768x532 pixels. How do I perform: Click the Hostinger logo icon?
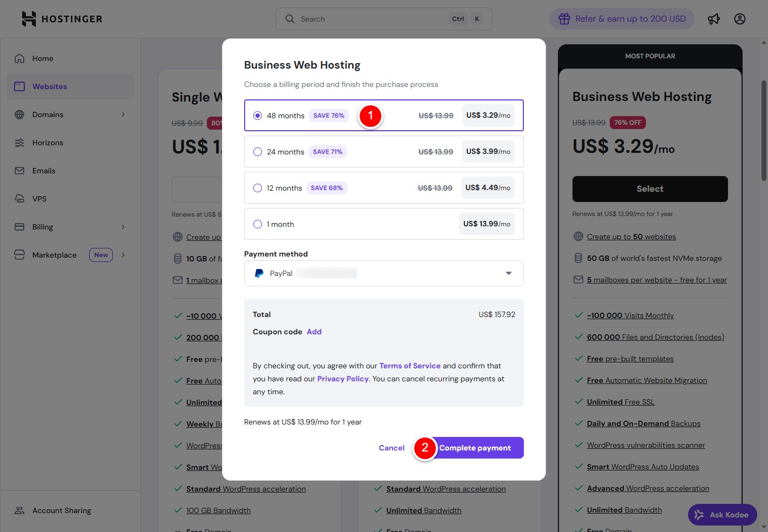pyautogui.click(x=29, y=19)
